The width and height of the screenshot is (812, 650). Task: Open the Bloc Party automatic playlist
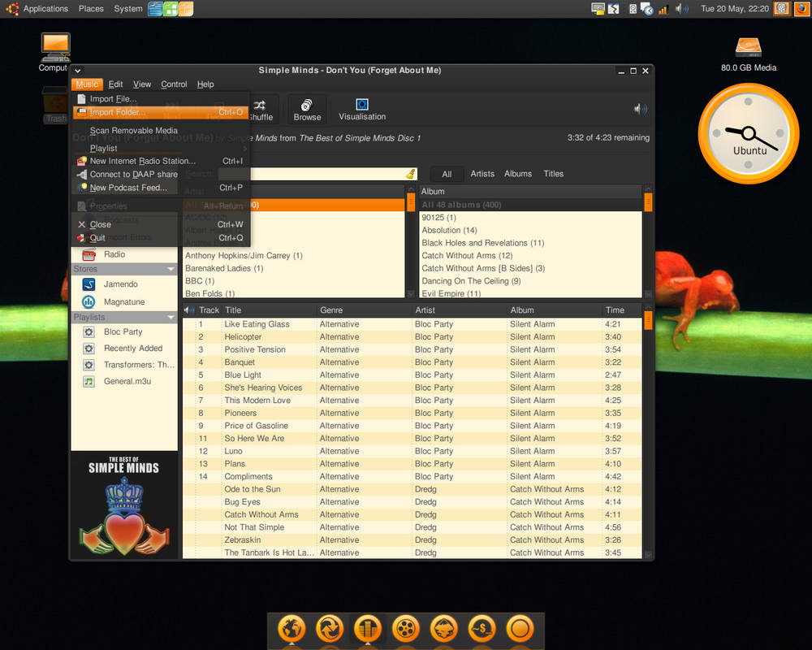point(123,331)
